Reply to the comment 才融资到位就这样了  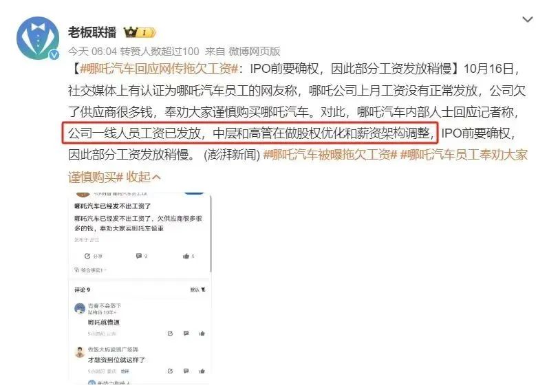tap(186, 371)
